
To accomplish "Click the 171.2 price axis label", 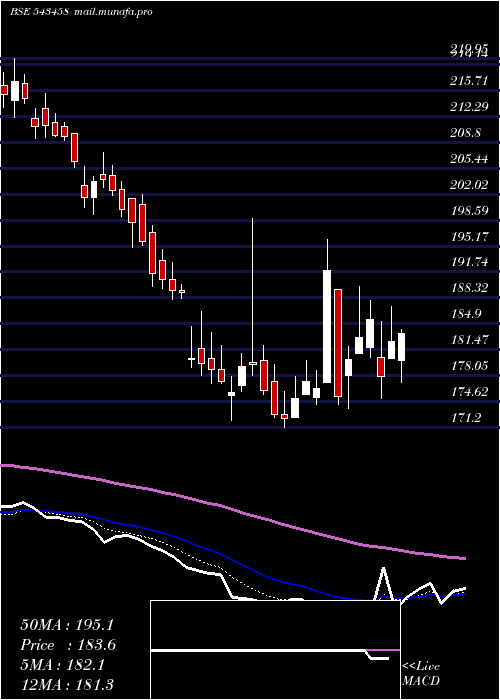I will [466, 417].
